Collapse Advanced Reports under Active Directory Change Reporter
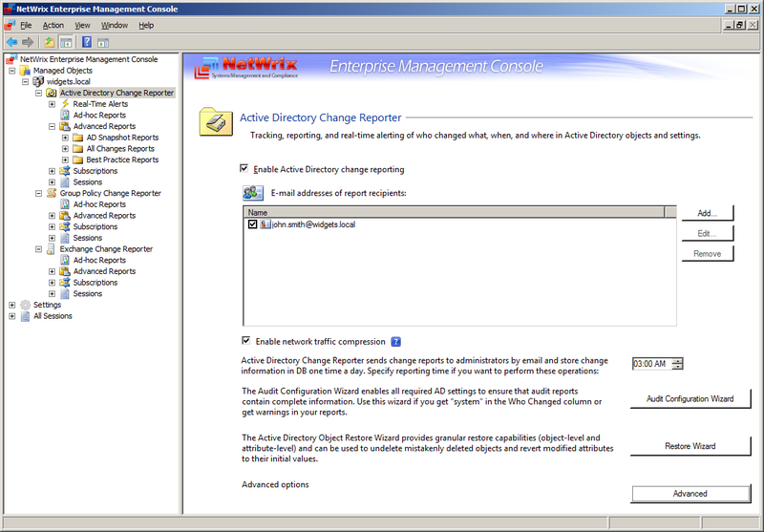The image size is (764, 532). coord(53,127)
